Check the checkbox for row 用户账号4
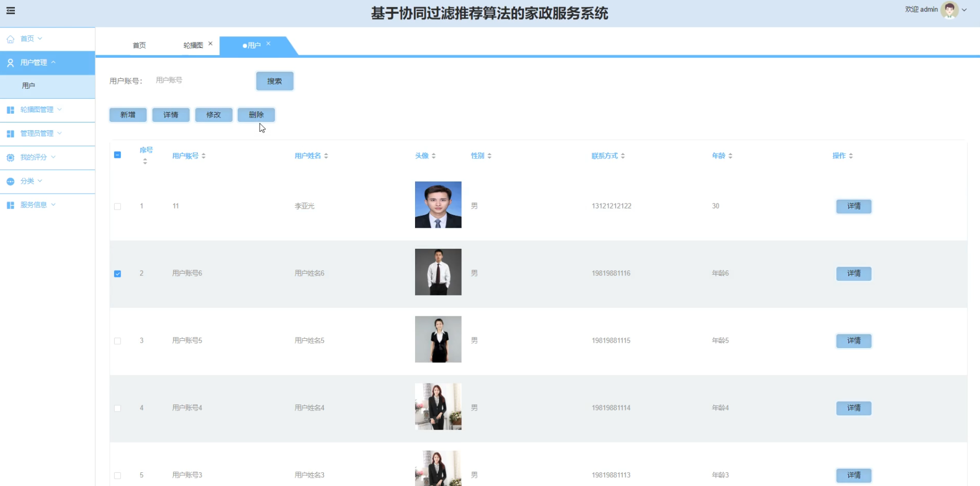 117,408
